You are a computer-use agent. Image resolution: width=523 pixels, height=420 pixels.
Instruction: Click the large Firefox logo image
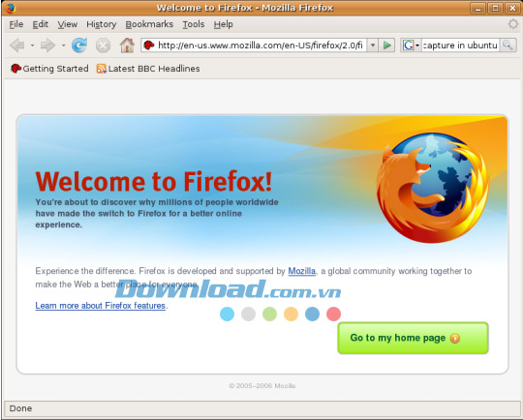[x=433, y=188]
